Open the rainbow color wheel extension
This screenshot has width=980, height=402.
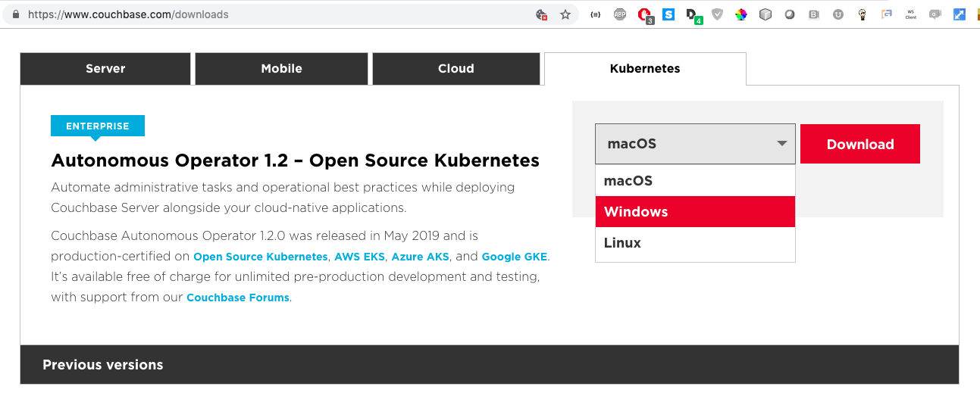(x=741, y=14)
